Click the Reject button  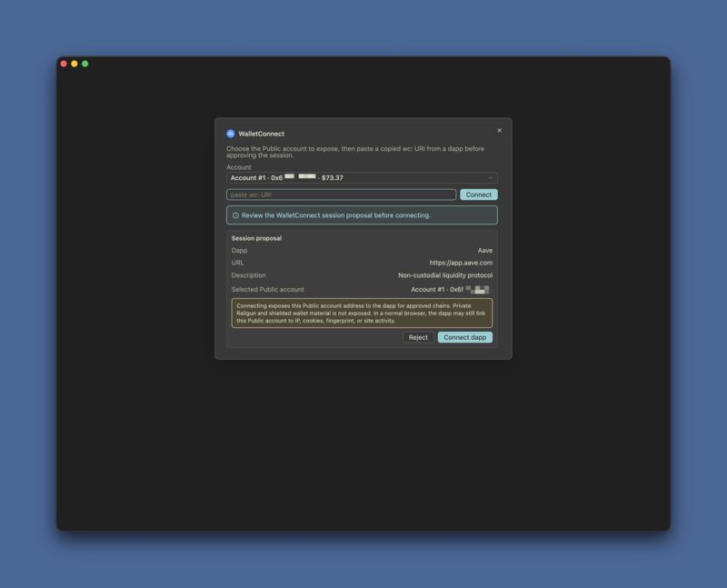pyautogui.click(x=418, y=337)
